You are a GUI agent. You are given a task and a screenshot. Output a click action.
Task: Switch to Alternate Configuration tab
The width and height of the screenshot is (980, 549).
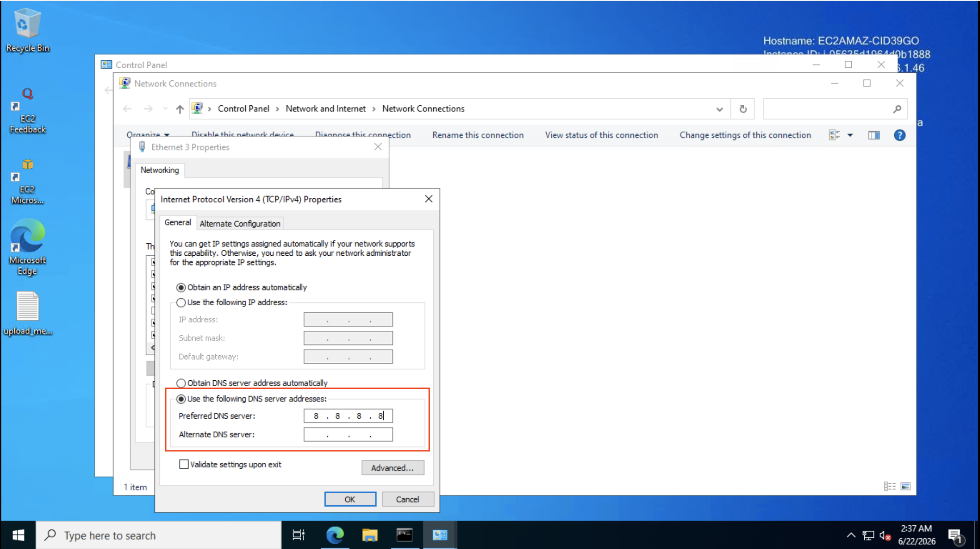240,224
